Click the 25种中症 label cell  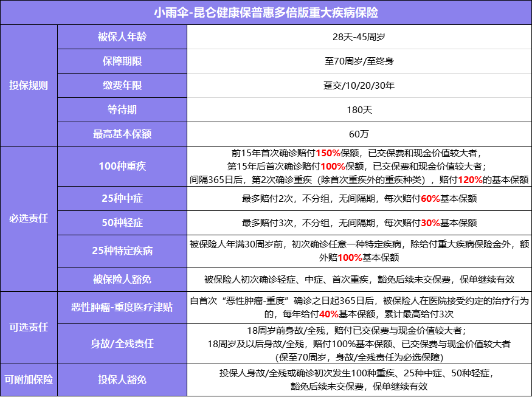click(122, 198)
